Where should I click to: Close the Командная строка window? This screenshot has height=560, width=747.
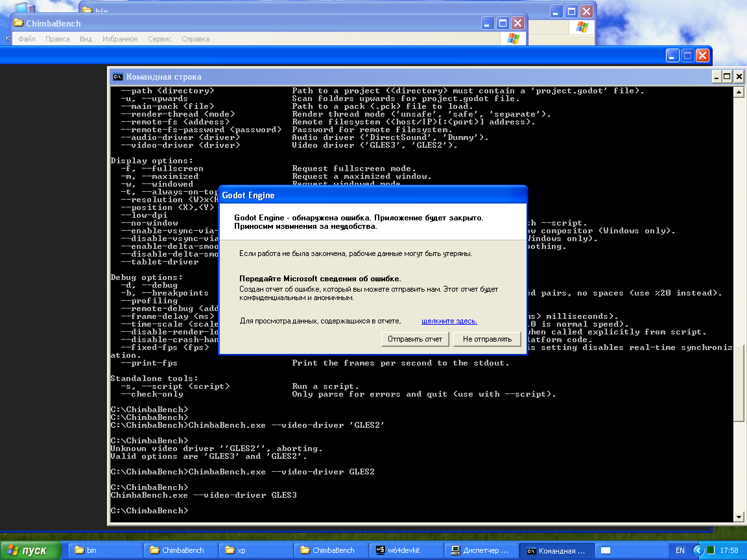pyautogui.click(x=739, y=76)
